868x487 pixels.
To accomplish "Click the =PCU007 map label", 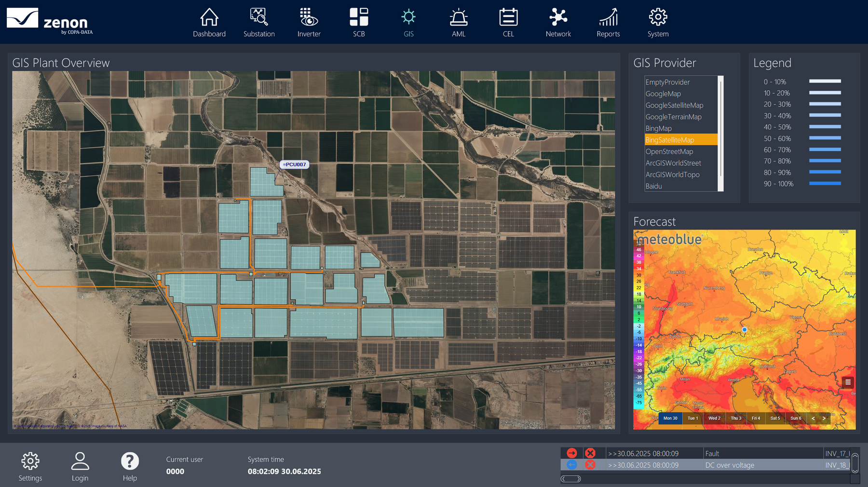I will point(294,164).
